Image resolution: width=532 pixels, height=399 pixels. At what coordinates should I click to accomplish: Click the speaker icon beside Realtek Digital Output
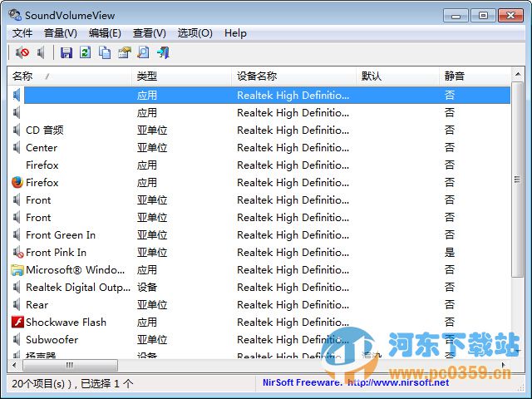(17, 288)
